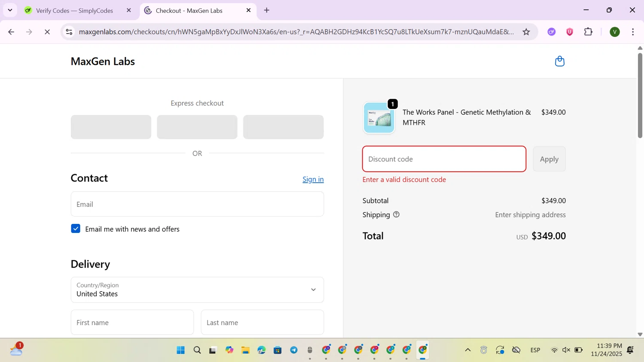644x362 pixels.
Task: Open the purple extension icon in toolbar
Action: 552,32
